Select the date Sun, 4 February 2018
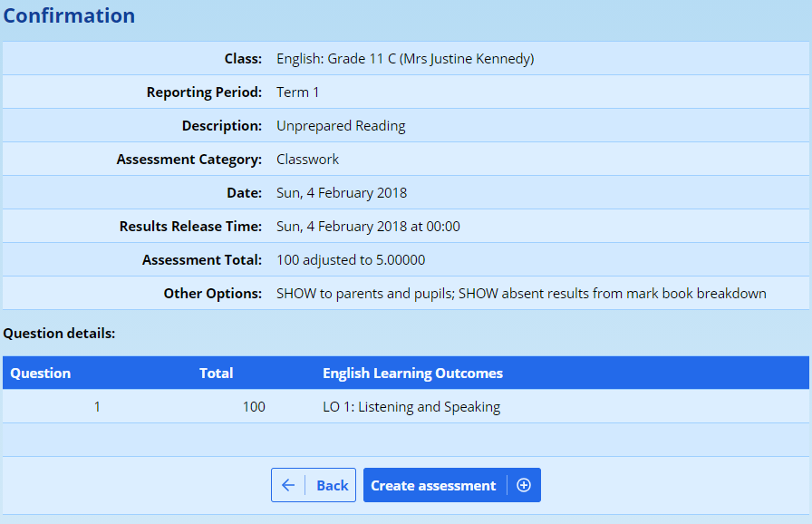 [x=342, y=193]
